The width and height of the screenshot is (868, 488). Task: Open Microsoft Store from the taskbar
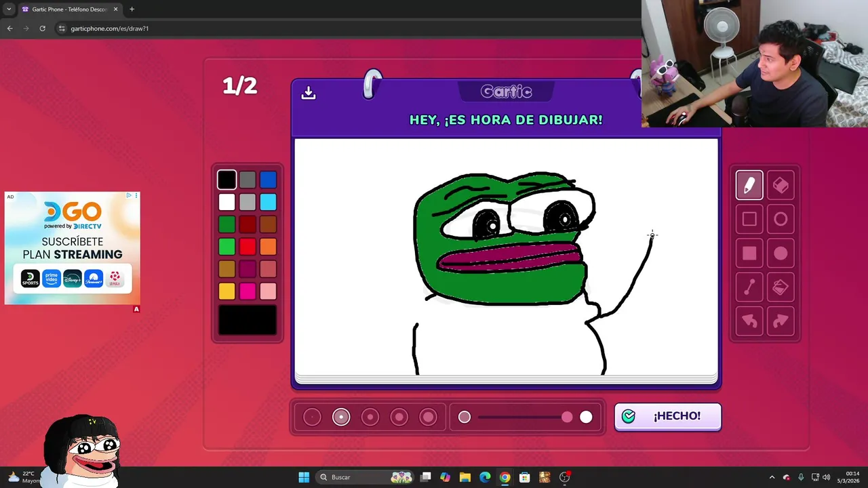pyautogui.click(x=524, y=477)
